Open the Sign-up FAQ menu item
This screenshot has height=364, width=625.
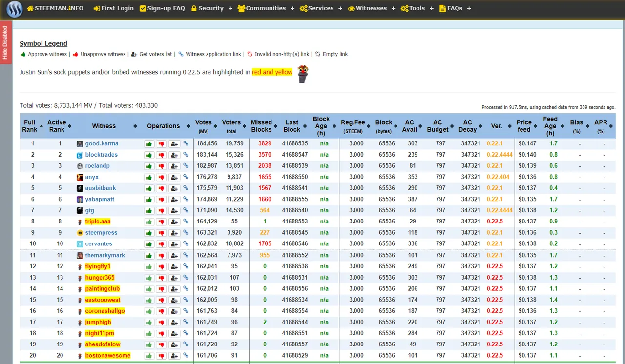point(162,8)
